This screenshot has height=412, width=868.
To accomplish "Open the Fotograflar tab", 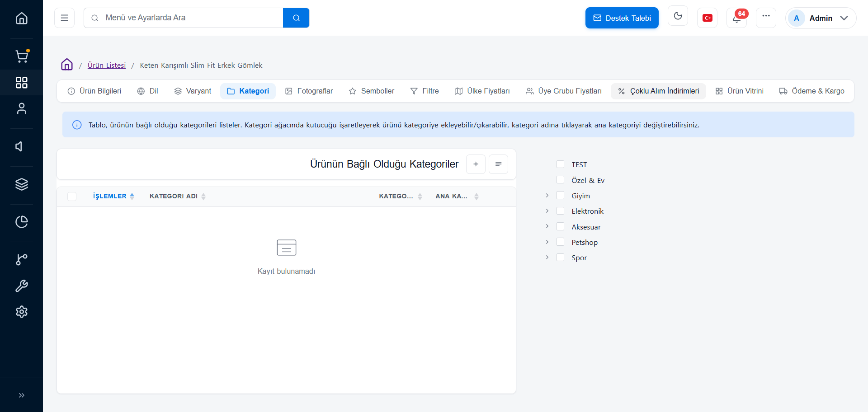I will click(x=309, y=91).
